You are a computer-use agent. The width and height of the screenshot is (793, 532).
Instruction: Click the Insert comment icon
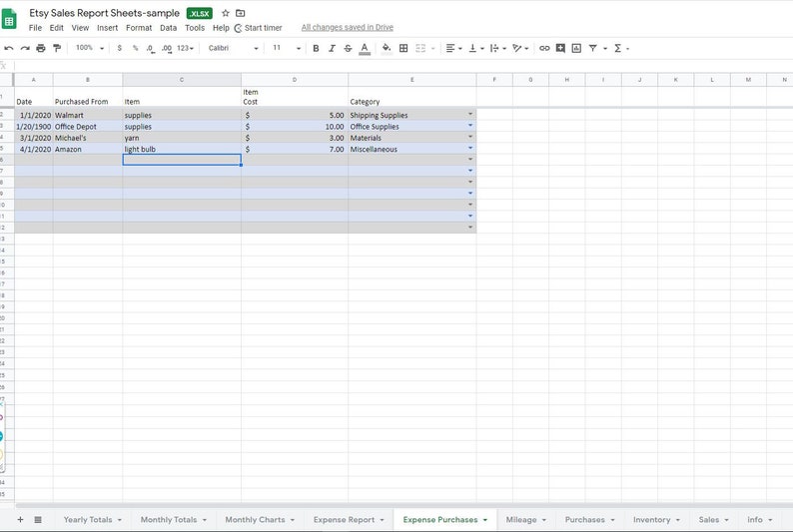(560, 48)
